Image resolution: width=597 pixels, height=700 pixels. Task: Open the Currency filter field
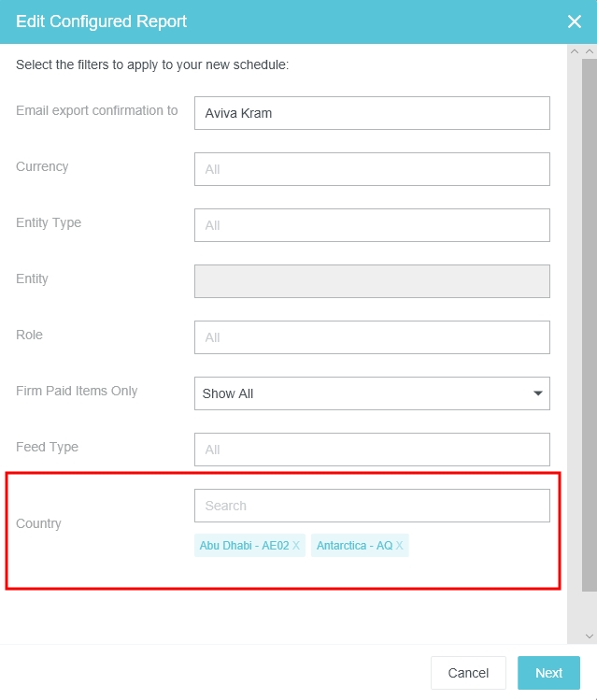(x=372, y=169)
